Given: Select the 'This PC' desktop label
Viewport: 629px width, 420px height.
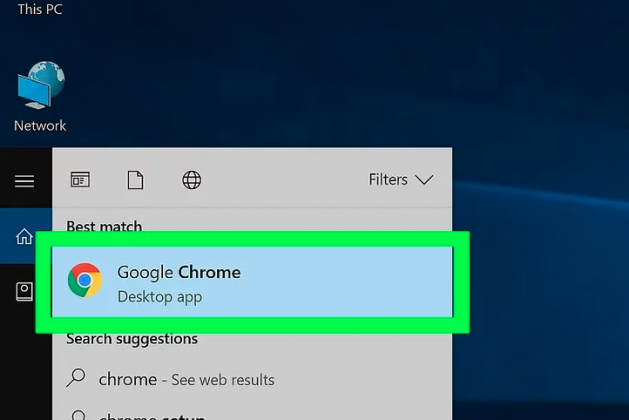Looking at the screenshot, I should click(x=40, y=9).
